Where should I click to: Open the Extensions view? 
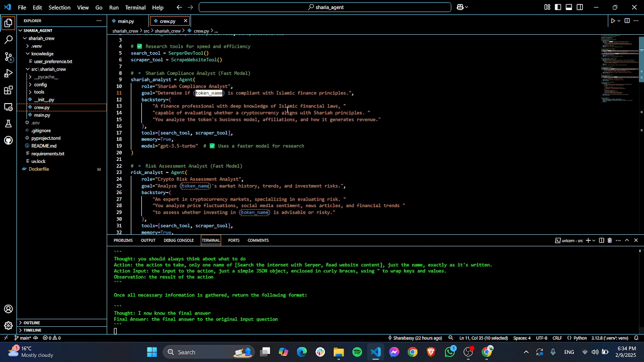(x=8, y=90)
